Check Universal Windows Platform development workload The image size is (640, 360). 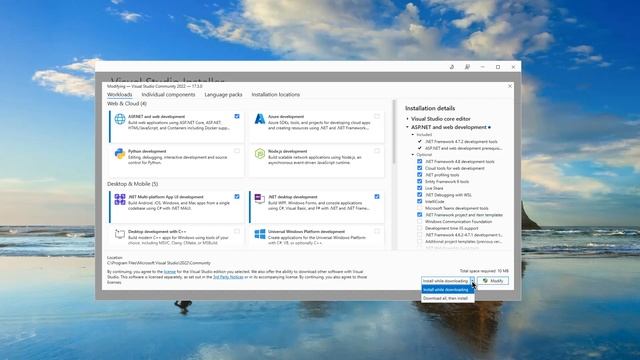click(377, 231)
